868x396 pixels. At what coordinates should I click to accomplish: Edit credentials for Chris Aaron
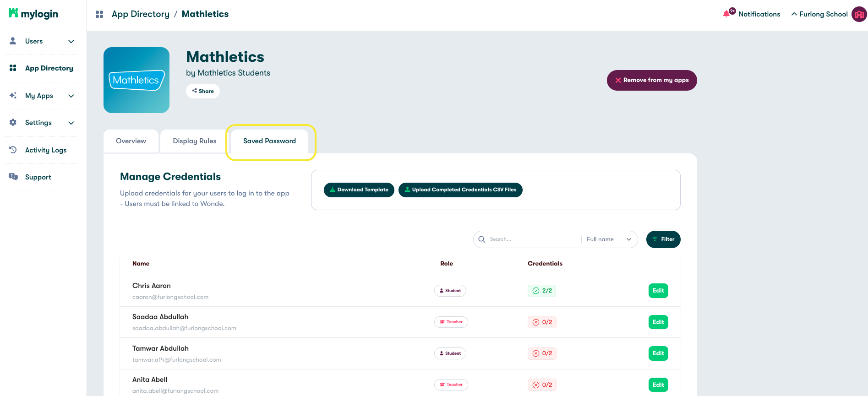pos(658,291)
